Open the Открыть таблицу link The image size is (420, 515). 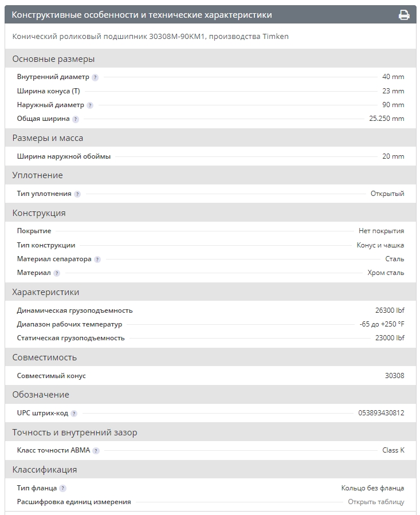pyautogui.click(x=376, y=502)
